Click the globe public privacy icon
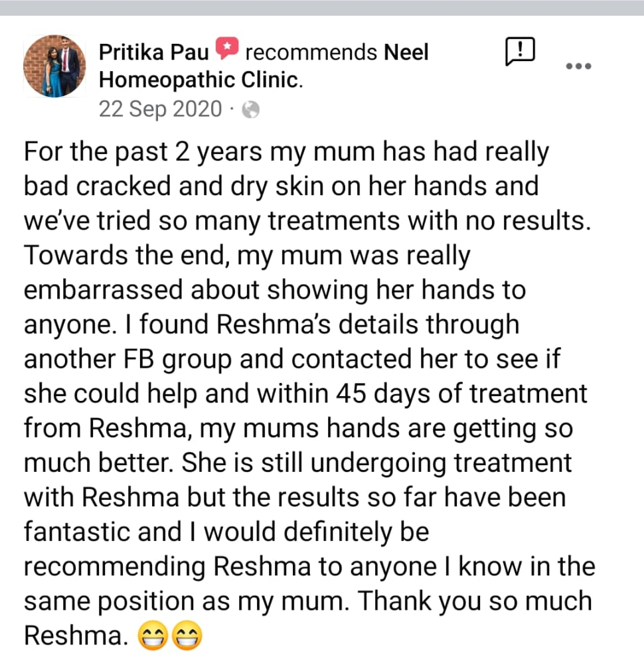Screen dimensions: 644x669 pos(250,110)
